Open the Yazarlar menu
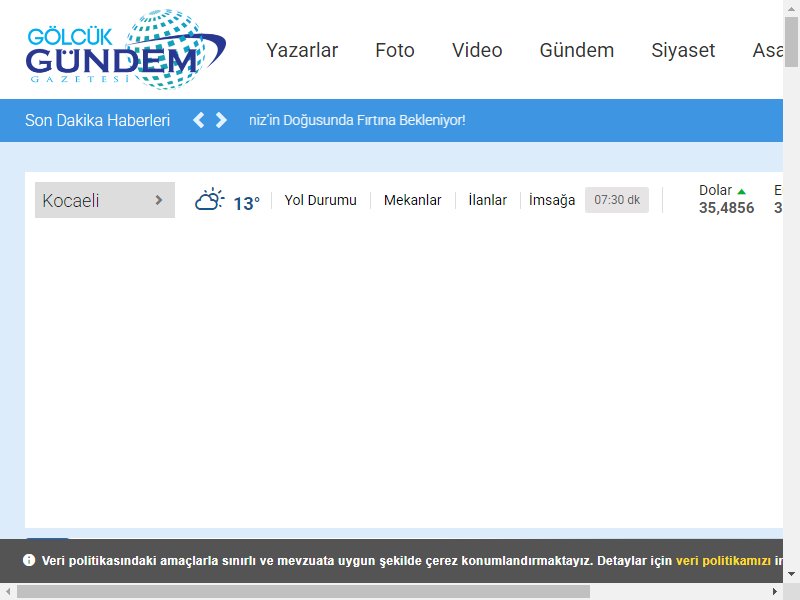 click(x=302, y=50)
